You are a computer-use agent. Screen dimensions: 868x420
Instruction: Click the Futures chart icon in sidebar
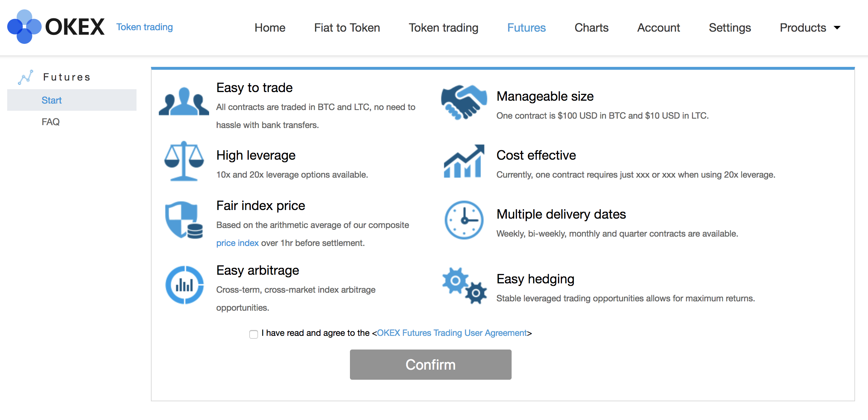[x=26, y=77]
